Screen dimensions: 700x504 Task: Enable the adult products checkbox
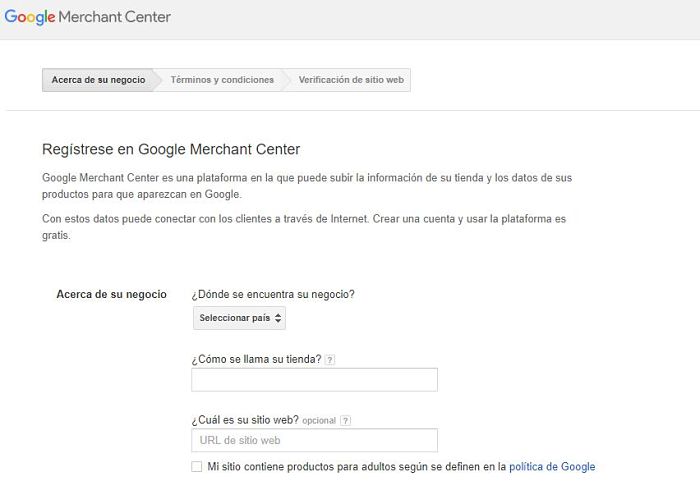tap(196, 467)
